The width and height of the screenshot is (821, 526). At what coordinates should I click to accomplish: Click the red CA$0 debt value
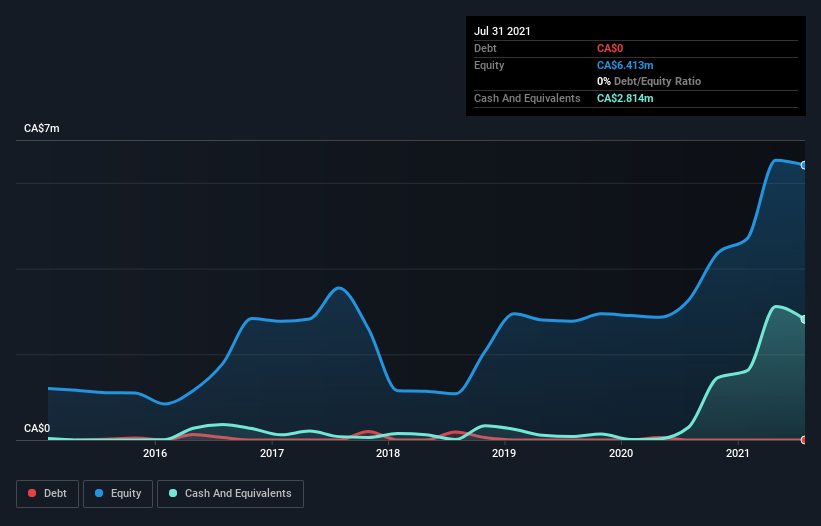click(610, 49)
